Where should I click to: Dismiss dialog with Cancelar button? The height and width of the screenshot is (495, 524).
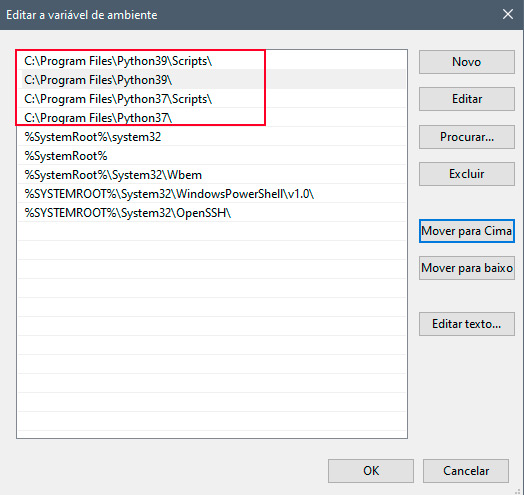click(x=466, y=471)
